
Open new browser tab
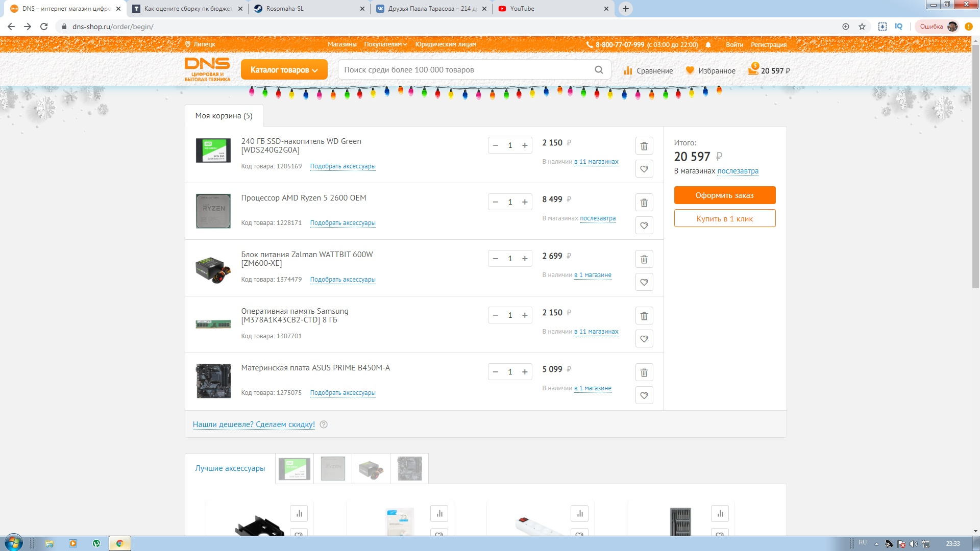[625, 9]
